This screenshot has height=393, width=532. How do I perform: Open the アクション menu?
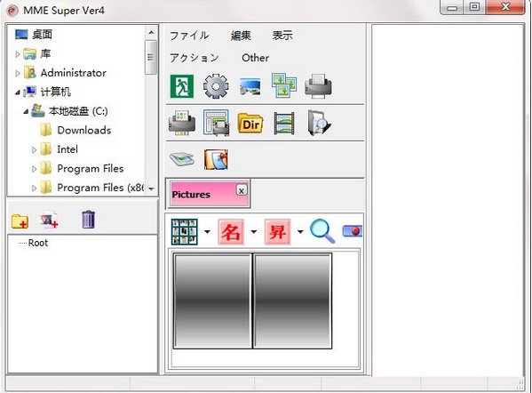[195, 58]
